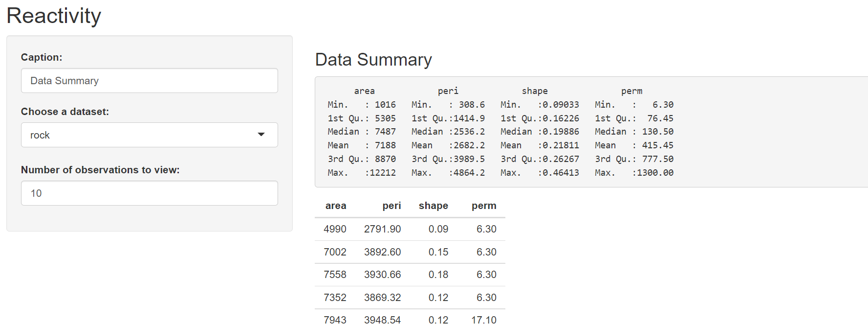The image size is (868, 325).
Task: Click the peri table column header
Action: click(x=391, y=206)
